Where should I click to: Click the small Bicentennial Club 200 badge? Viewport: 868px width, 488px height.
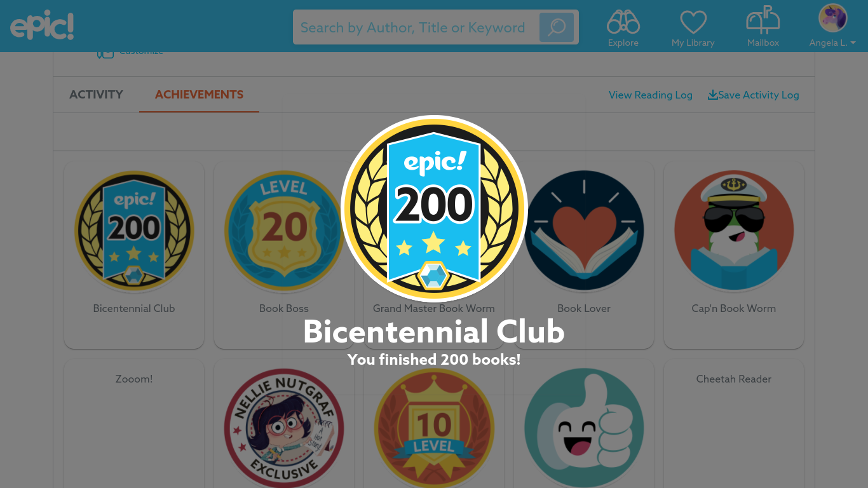coord(134,231)
